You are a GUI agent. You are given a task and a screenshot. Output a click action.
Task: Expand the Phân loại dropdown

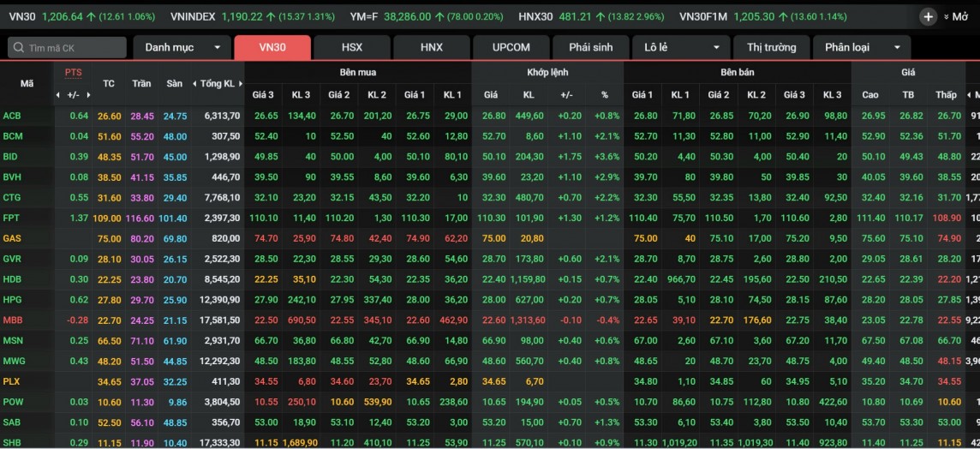tap(861, 48)
